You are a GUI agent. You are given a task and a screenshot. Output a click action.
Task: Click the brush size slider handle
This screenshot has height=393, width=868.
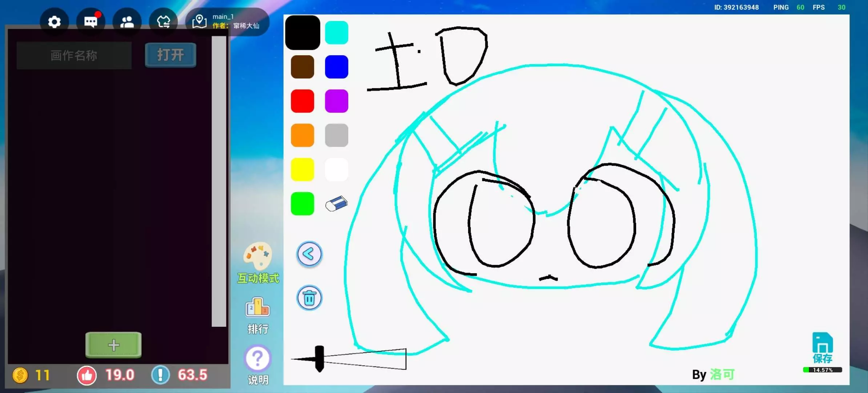tap(319, 358)
